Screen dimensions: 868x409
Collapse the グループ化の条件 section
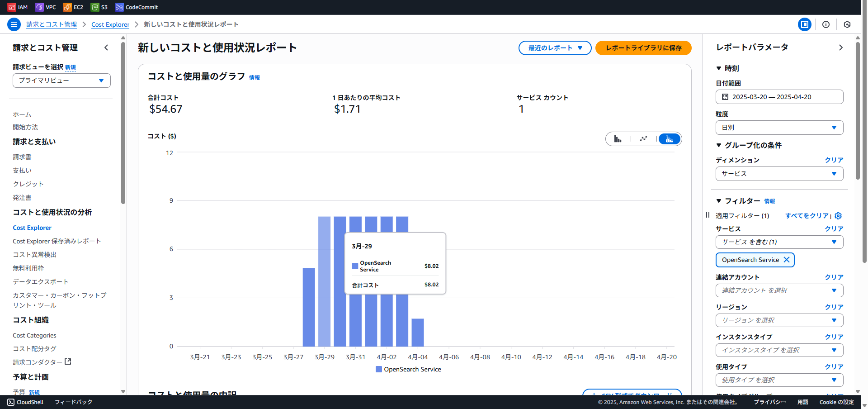click(719, 145)
